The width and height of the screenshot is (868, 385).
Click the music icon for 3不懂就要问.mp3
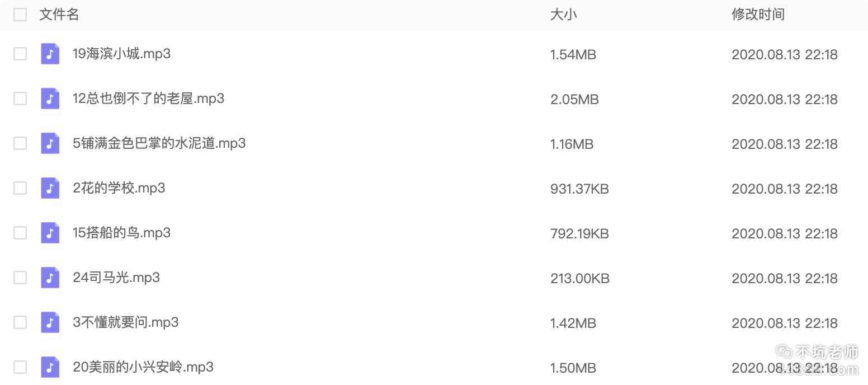50,322
